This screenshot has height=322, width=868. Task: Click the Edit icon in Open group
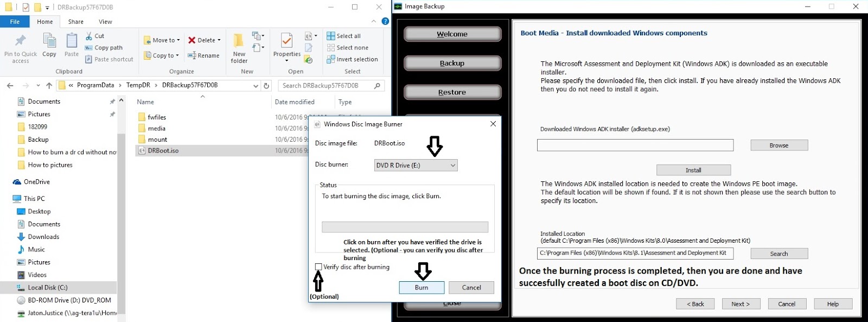click(309, 48)
